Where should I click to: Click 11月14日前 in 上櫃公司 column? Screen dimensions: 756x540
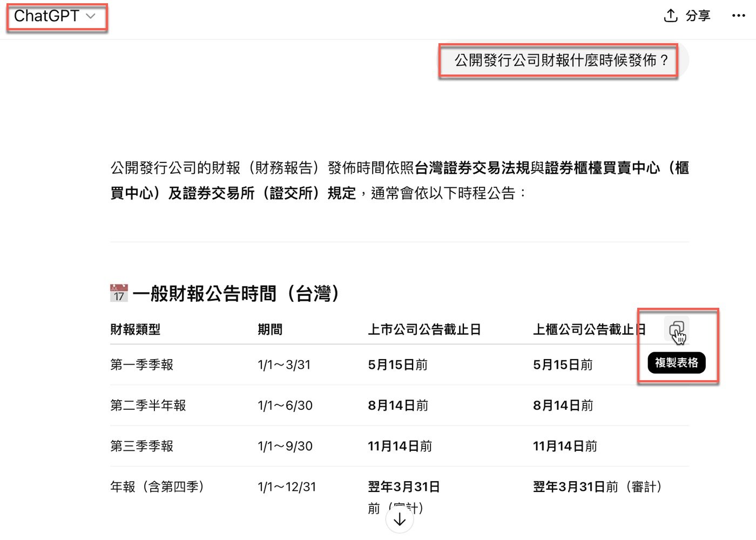tap(565, 446)
